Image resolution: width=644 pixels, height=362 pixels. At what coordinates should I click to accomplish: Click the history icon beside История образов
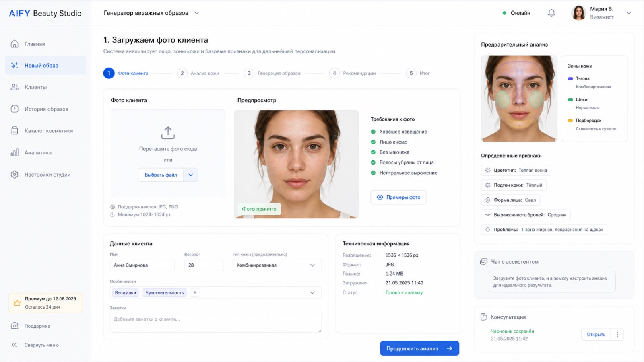[x=14, y=109]
